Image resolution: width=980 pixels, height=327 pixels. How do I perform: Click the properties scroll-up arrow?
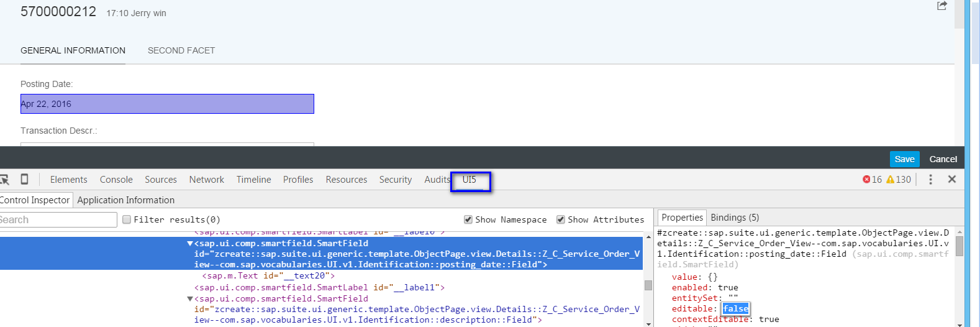pyautogui.click(x=960, y=231)
